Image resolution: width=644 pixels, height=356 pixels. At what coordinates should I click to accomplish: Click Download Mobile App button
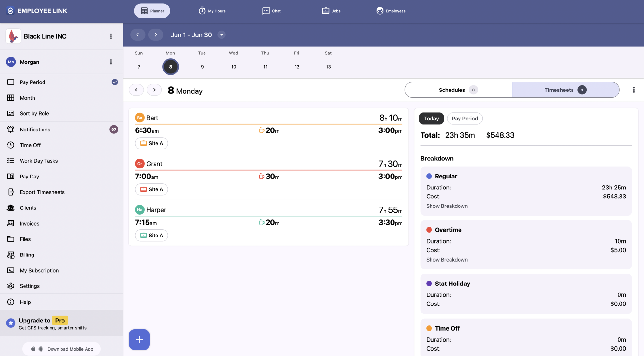(x=62, y=349)
